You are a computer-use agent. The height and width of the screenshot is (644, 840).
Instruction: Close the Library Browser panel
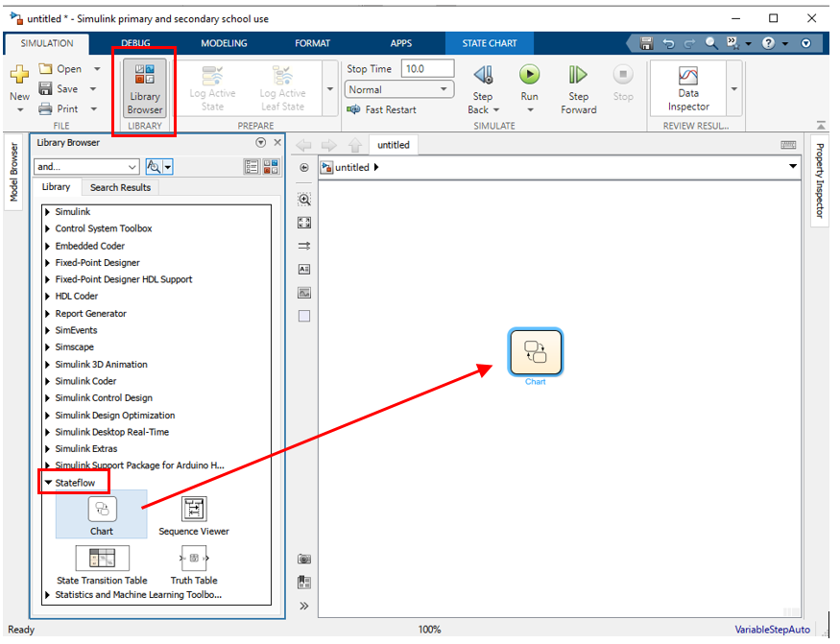tap(277, 142)
